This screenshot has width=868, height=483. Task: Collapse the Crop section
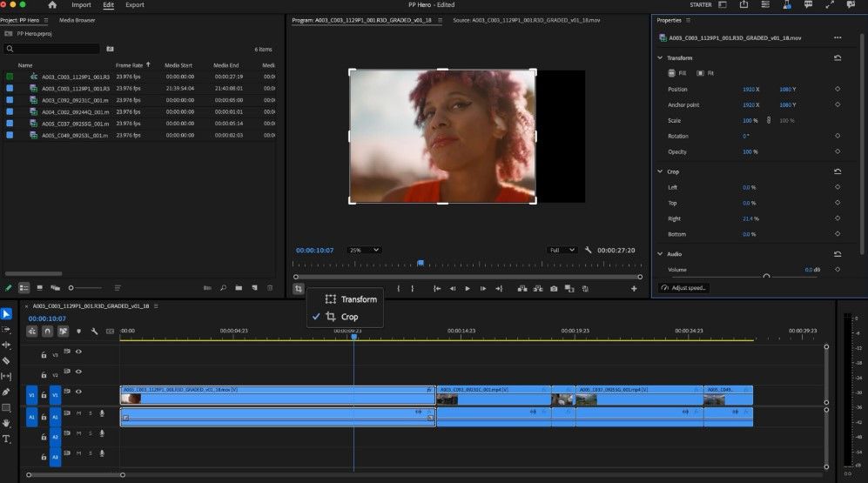tap(660, 171)
